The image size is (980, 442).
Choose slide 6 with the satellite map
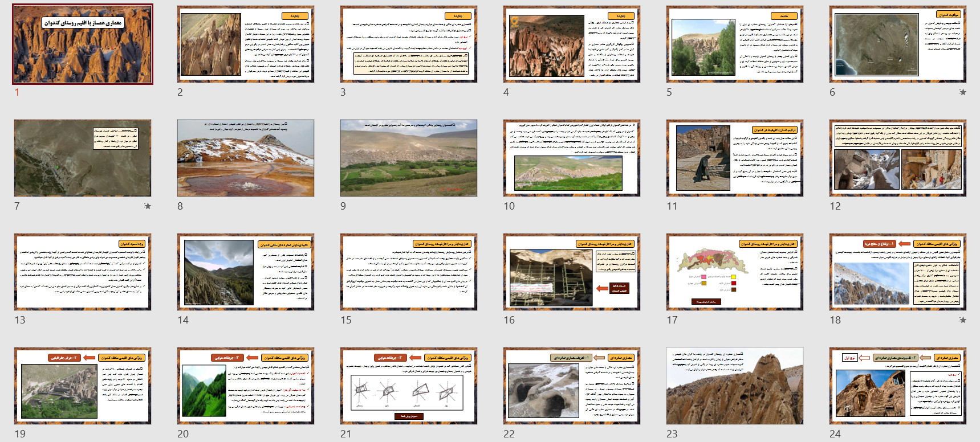point(897,44)
